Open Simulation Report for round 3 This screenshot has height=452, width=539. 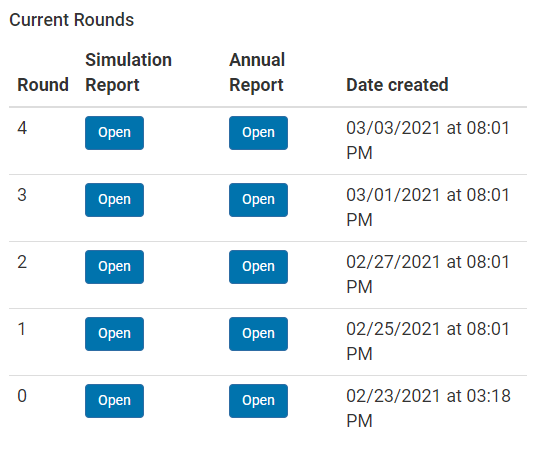[114, 200]
